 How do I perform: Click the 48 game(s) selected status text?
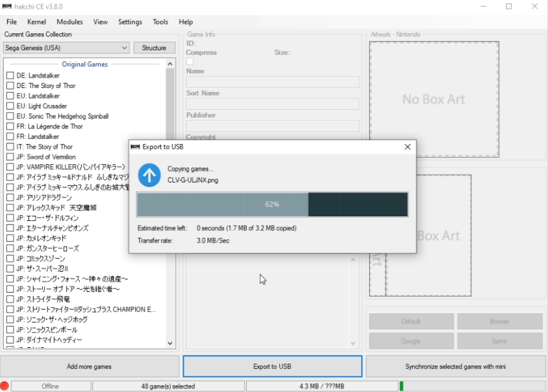pos(168,386)
